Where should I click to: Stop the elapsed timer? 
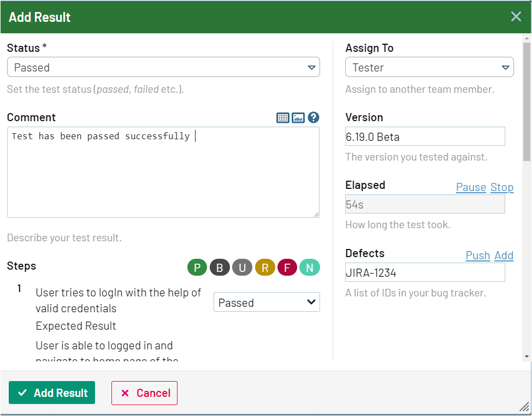(501, 187)
